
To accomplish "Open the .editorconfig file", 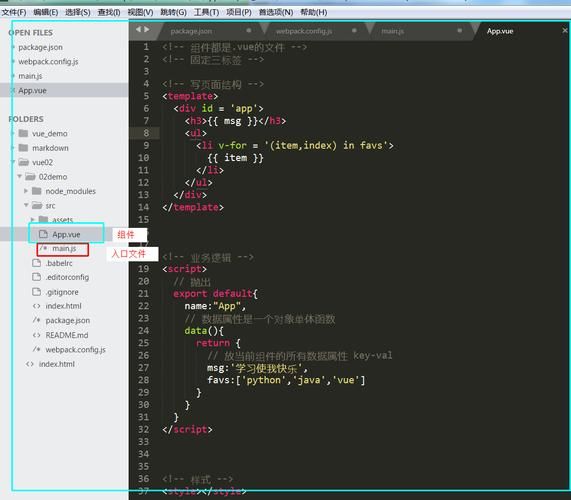I will tap(67, 277).
